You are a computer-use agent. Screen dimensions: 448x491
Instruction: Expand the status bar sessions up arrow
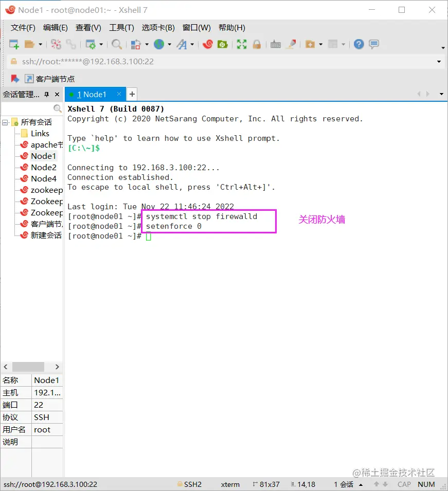point(361,485)
